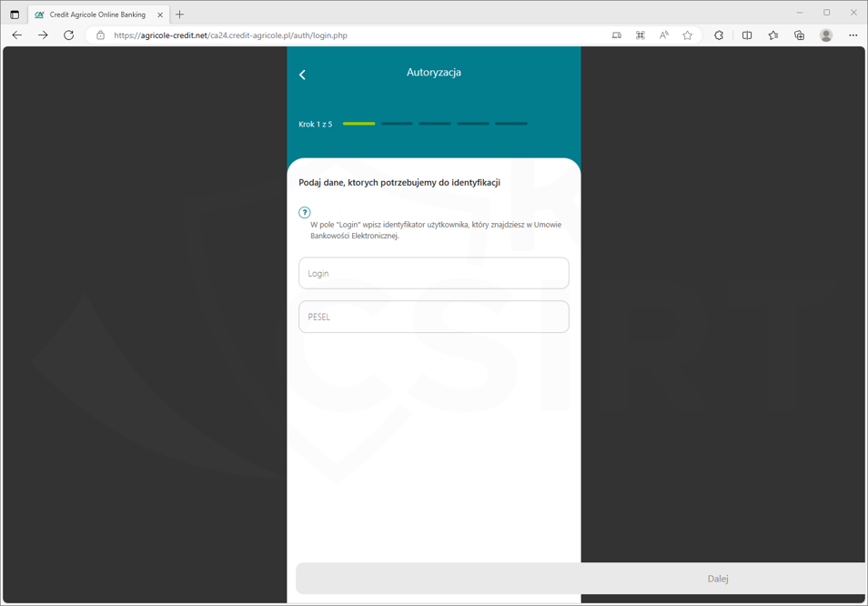Open the browser Extensions puzzle icon
Viewport: 868px width, 606px height.
[x=719, y=35]
